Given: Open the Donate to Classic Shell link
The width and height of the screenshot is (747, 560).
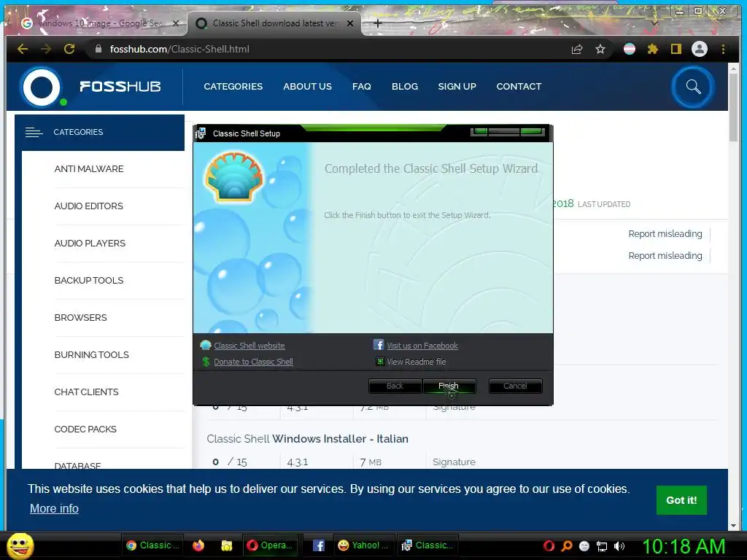Looking at the screenshot, I should point(253,362).
